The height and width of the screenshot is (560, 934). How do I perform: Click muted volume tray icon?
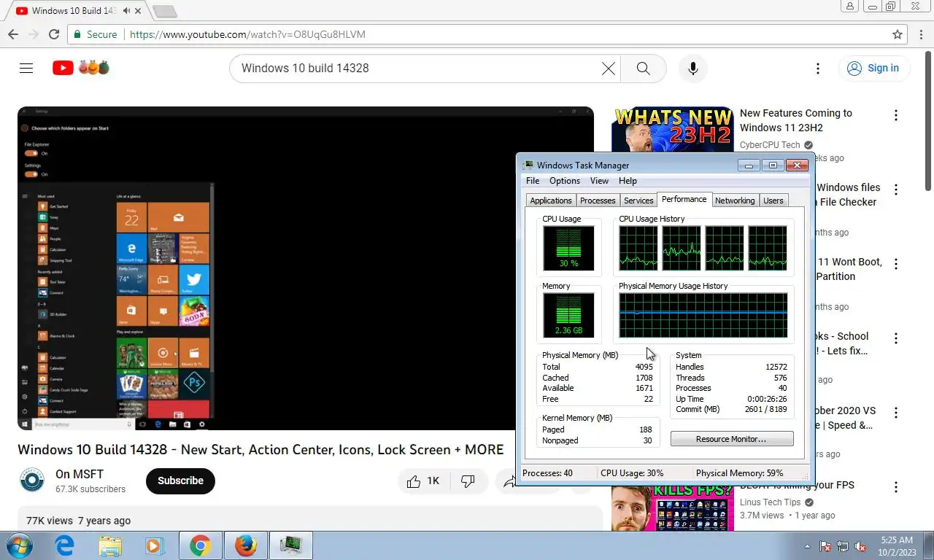[x=860, y=545]
